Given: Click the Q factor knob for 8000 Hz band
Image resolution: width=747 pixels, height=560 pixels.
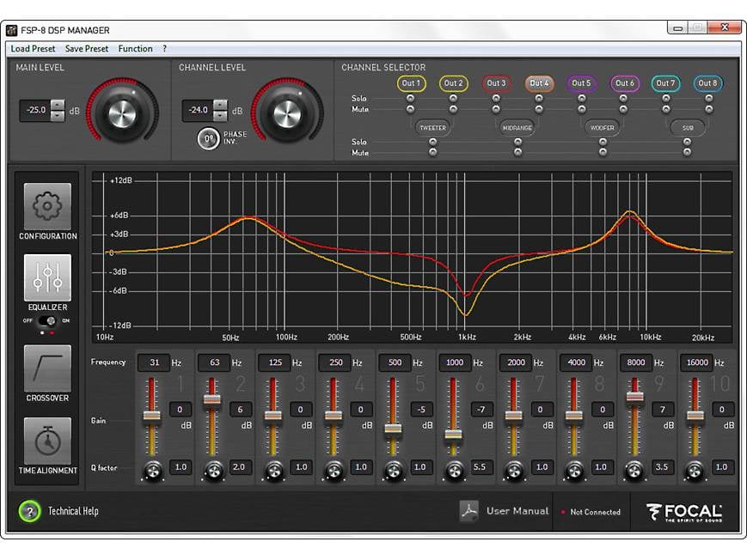Looking at the screenshot, I should [634, 471].
